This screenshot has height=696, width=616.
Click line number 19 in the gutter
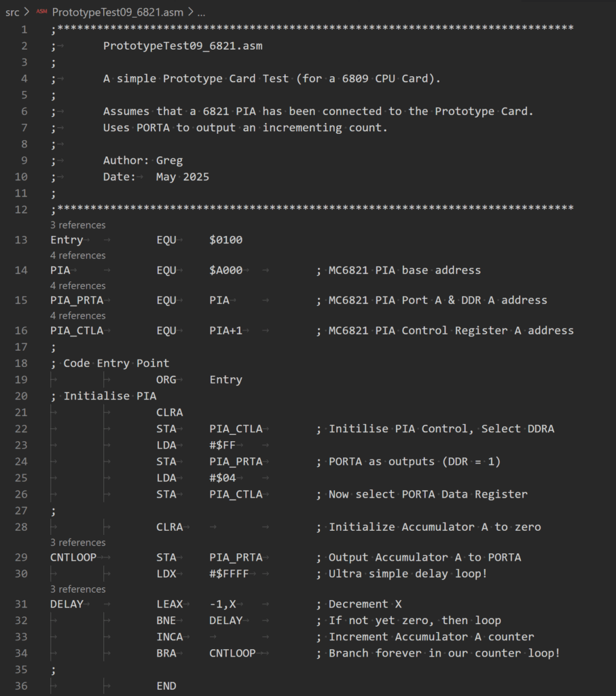(21, 379)
